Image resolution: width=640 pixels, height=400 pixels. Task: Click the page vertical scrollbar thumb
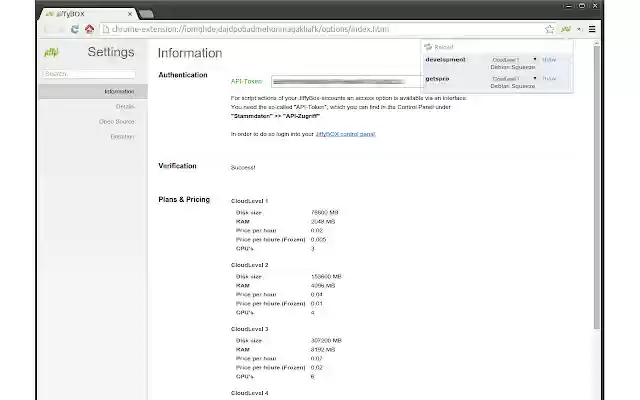pos(596,187)
